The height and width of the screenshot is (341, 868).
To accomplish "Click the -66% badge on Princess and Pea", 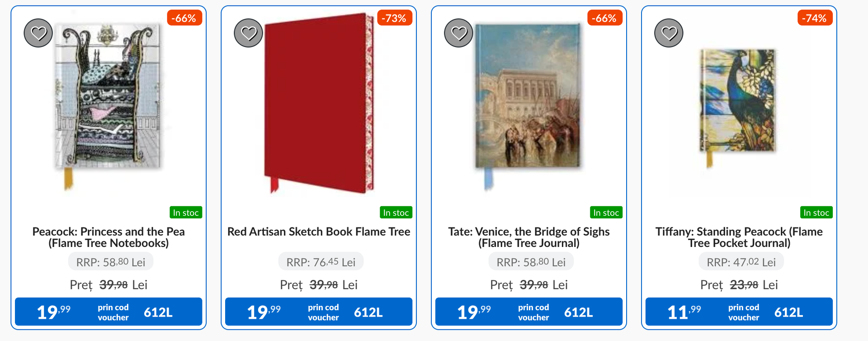I will (184, 18).
